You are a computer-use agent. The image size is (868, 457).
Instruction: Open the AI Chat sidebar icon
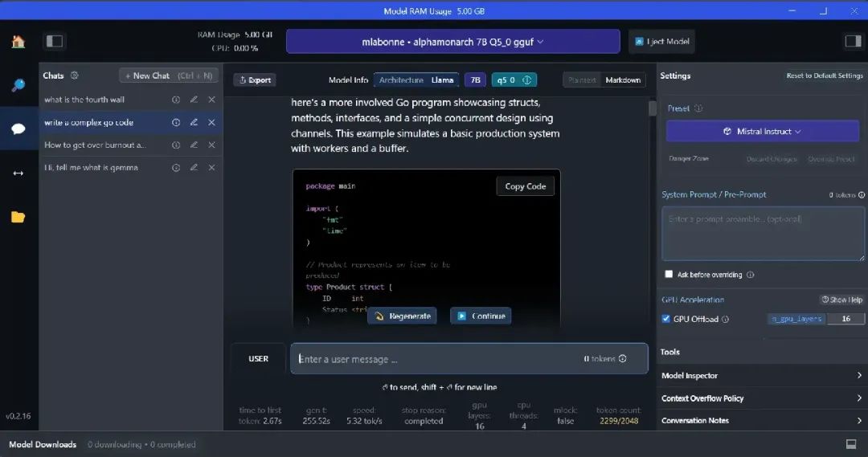(18, 129)
